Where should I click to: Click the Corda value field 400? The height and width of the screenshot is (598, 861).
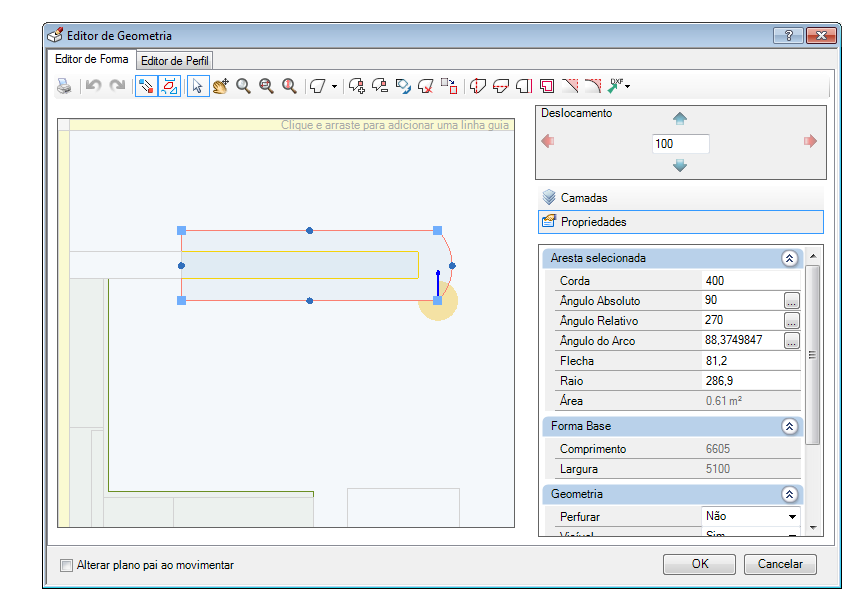point(751,281)
